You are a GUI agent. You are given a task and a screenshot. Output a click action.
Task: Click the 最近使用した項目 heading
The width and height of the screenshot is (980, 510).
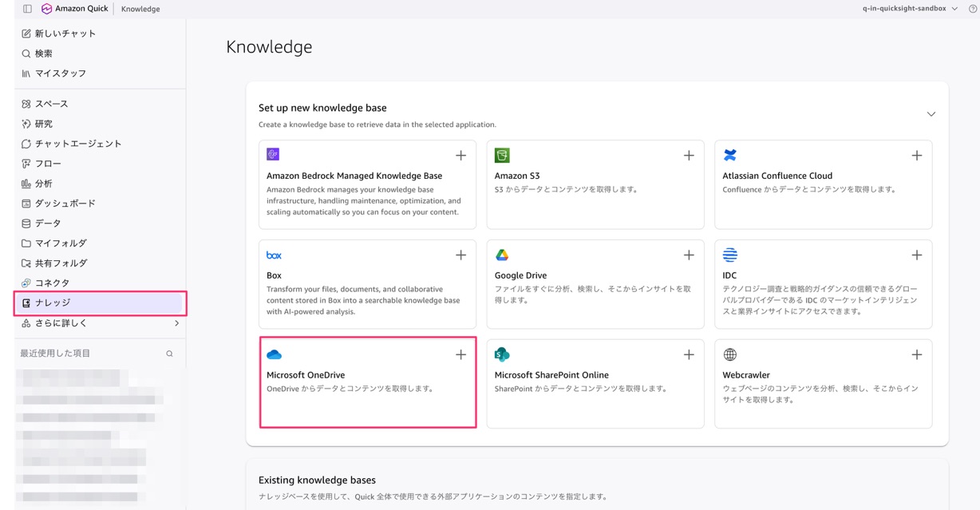tap(55, 354)
